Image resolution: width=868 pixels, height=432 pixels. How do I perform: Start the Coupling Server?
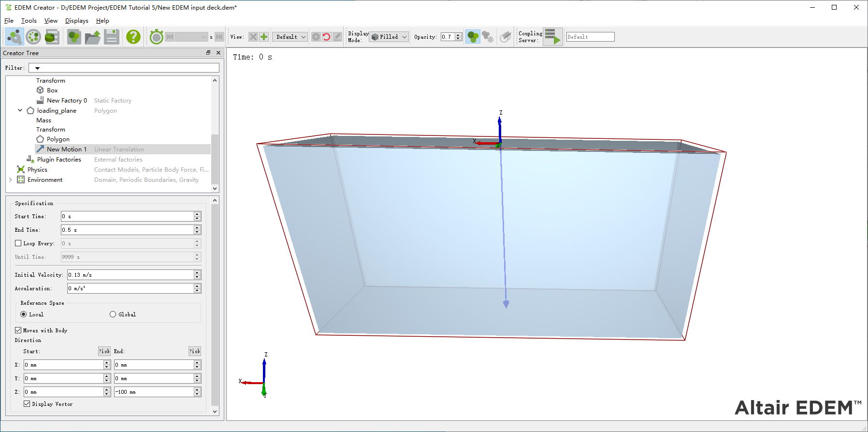coord(552,37)
